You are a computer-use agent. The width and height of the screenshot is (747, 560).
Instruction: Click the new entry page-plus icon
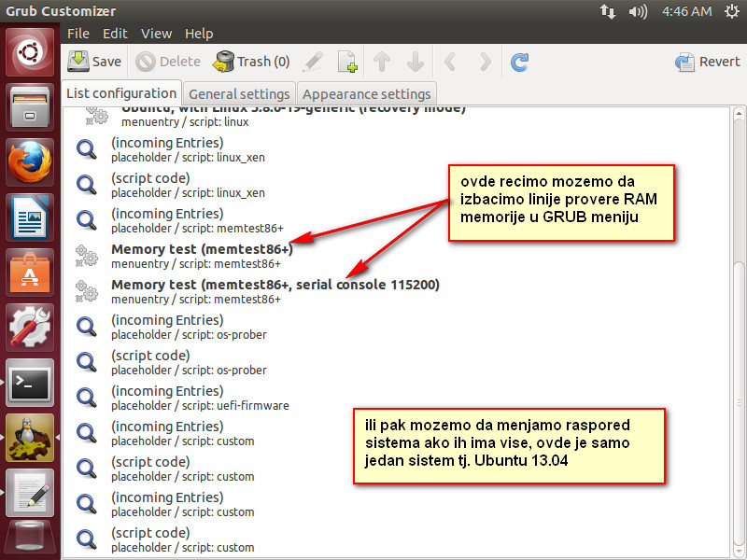(347, 62)
